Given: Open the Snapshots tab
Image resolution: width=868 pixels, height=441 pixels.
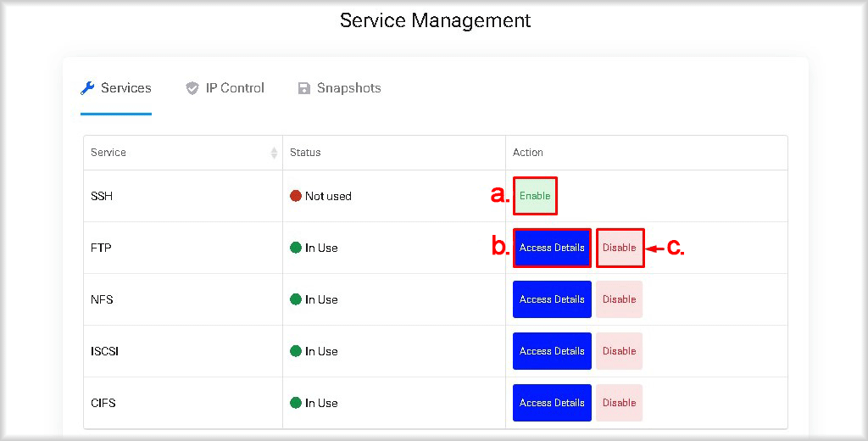Looking at the screenshot, I should click(339, 88).
